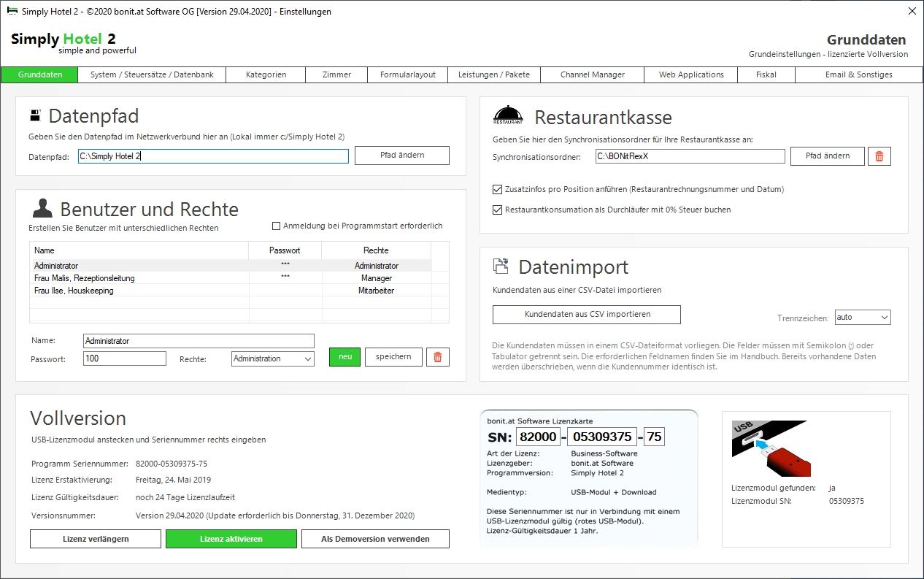Click the user silhouette icon beside Benutzer und Rechte
Image resolution: width=924 pixels, height=579 pixels.
tap(42, 209)
